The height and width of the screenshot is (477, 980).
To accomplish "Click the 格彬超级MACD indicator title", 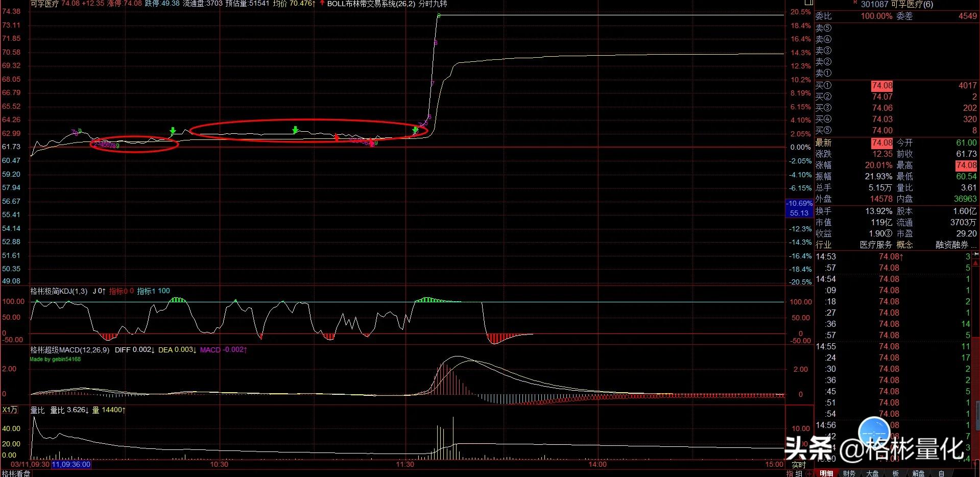I will pyautogui.click(x=69, y=350).
